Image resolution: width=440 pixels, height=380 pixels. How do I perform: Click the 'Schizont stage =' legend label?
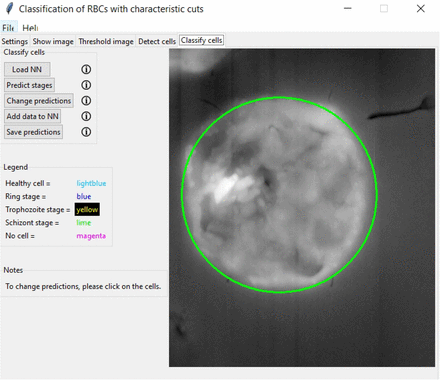click(32, 223)
